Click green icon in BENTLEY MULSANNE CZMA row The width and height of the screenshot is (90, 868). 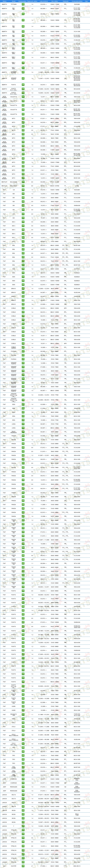23,186
